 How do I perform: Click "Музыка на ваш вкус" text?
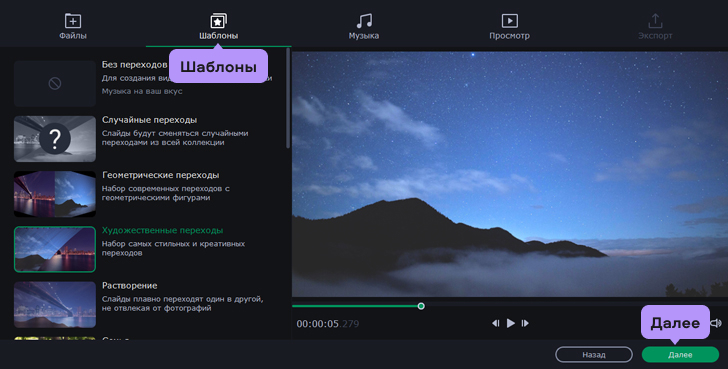(142, 91)
